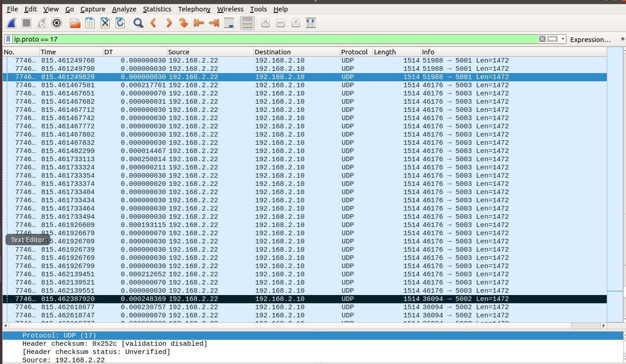626x364 pixels.
Task: Open the Telephony menu
Action: [194, 9]
